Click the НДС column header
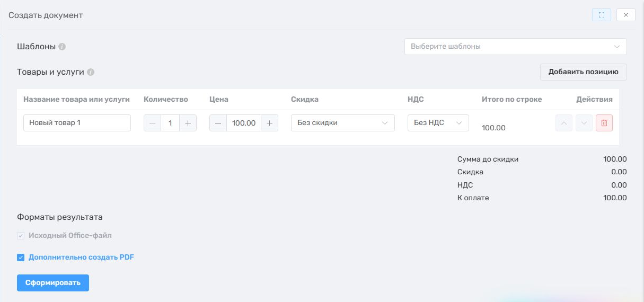This screenshot has width=644, height=302. (x=416, y=99)
